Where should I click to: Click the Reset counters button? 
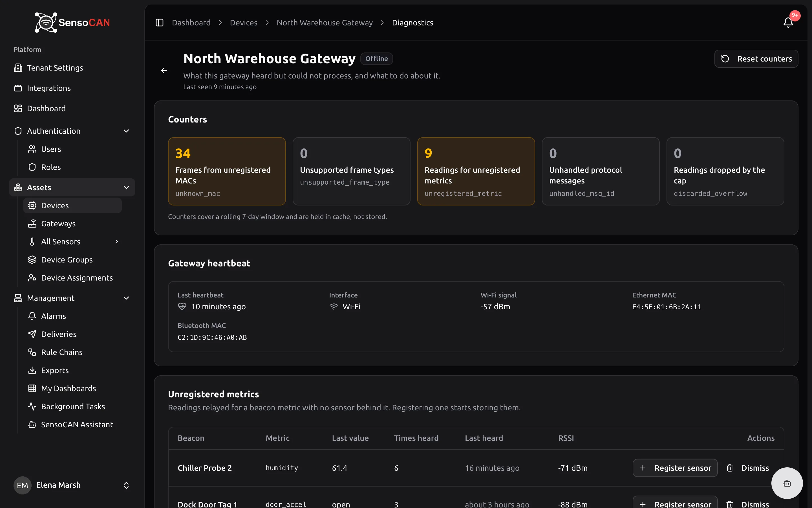[x=756, y=59]
